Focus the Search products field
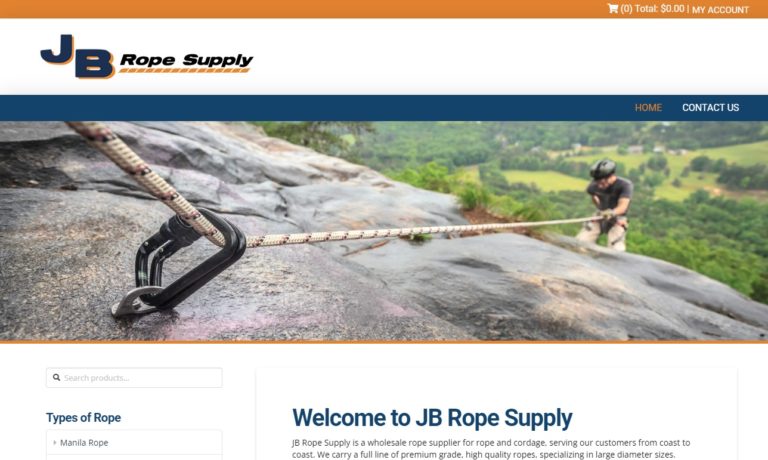768x460 pixels. click(x=134, y=378)
